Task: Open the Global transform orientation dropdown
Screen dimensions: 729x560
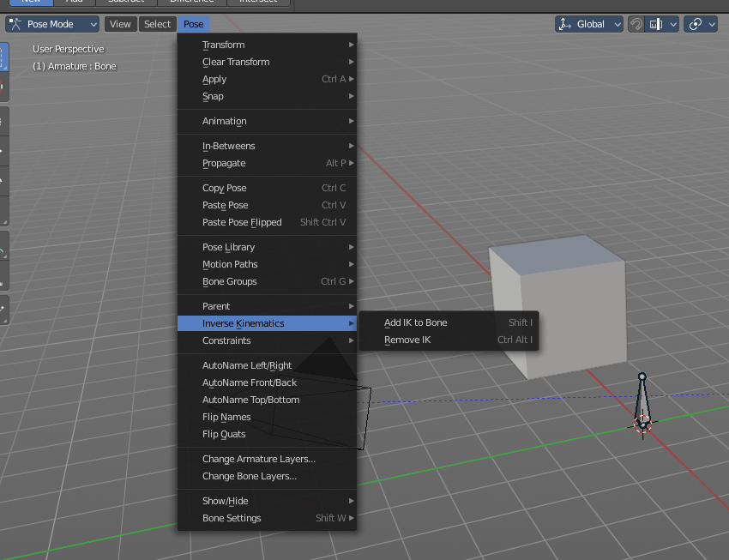Action: coord(588,24)
